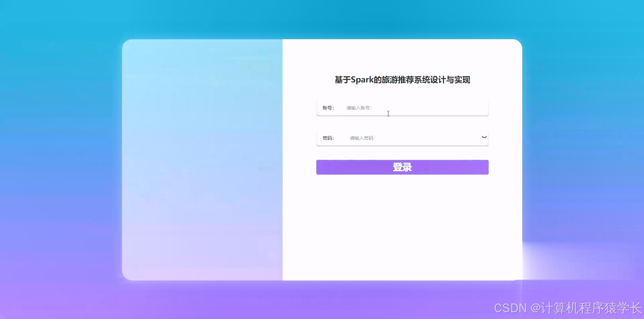
Task: Click inside the 账号 account input field
Action: click(402, 108)
